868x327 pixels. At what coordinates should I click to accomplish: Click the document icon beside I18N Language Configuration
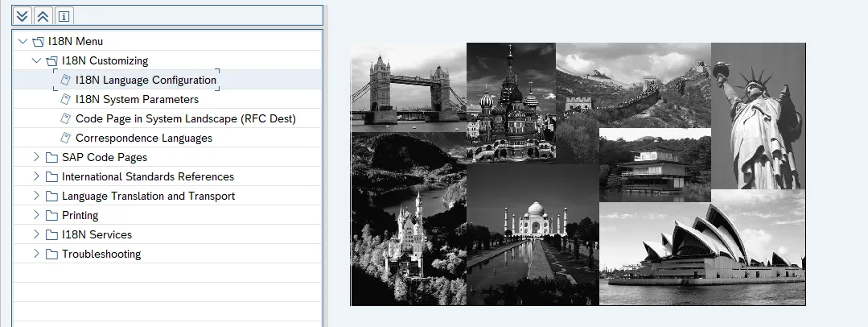(65, 80)
